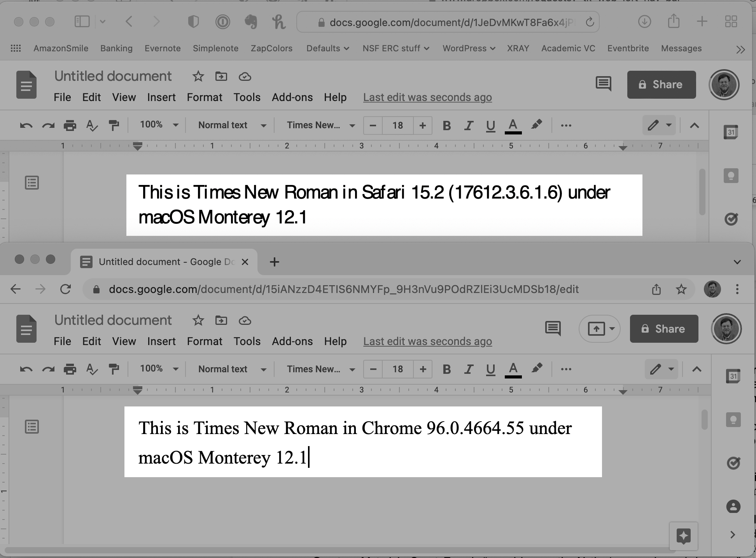This screenshot has height=558, width=756.
Task: Click the font size field in Chrome's Docs
Action: coord(397,369)
